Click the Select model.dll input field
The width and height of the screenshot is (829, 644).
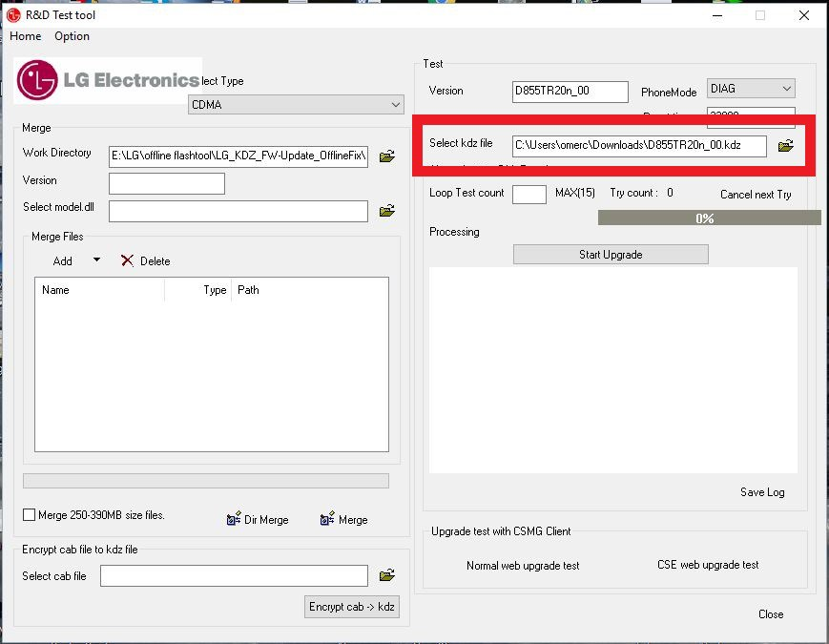click(x=238, y=211)
